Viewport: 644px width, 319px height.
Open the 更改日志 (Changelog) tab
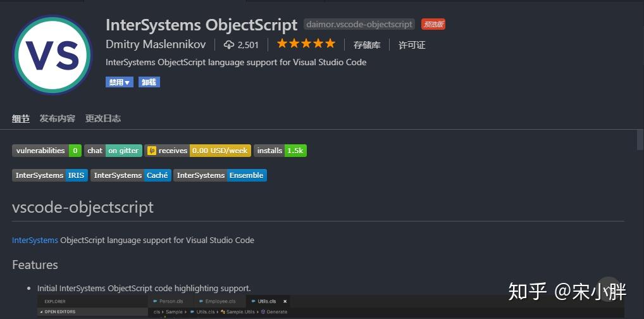[103, 118]
